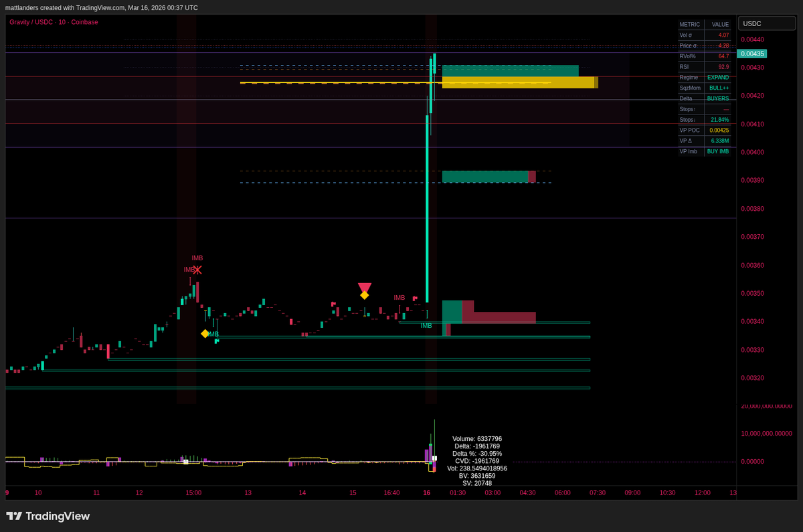Click the green volume profile bar near 0.00390
The height and width of the screenshot is (532, 803).
pyautogui.click(x=485, y=177)
